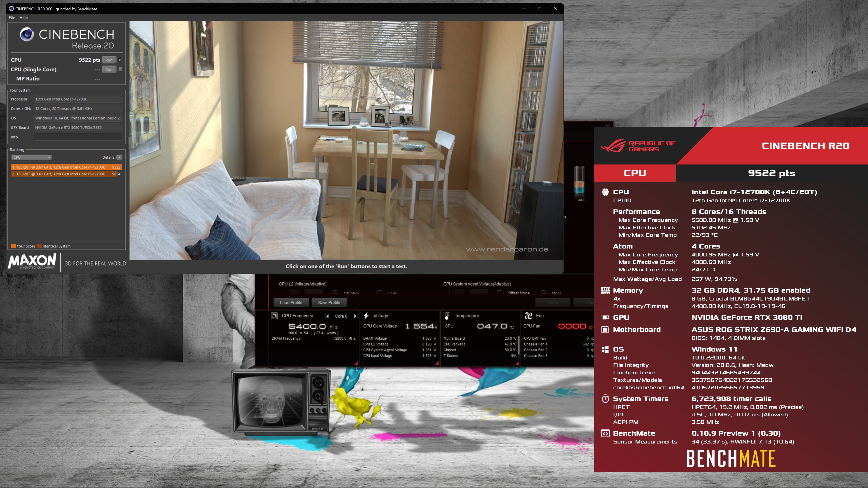Run the CPU multi-core test
868x488 pixels.
pyautogui.click(x=109, y=60)
